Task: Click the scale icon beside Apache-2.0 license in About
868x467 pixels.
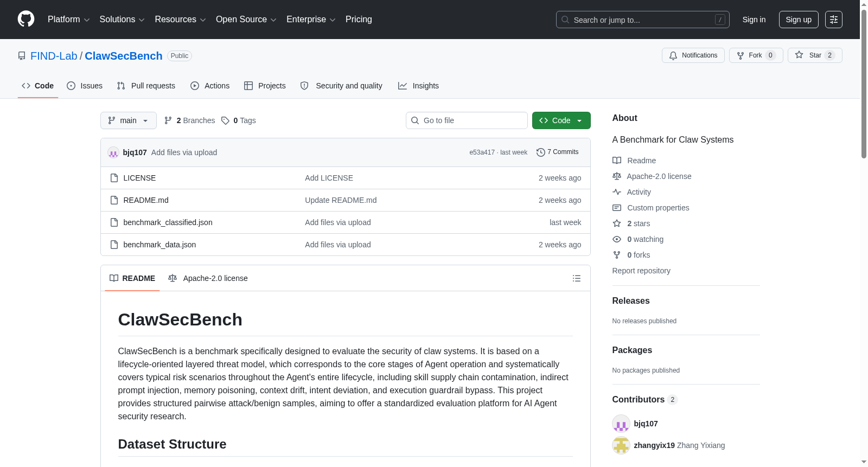Action: (x=617, y=176)
